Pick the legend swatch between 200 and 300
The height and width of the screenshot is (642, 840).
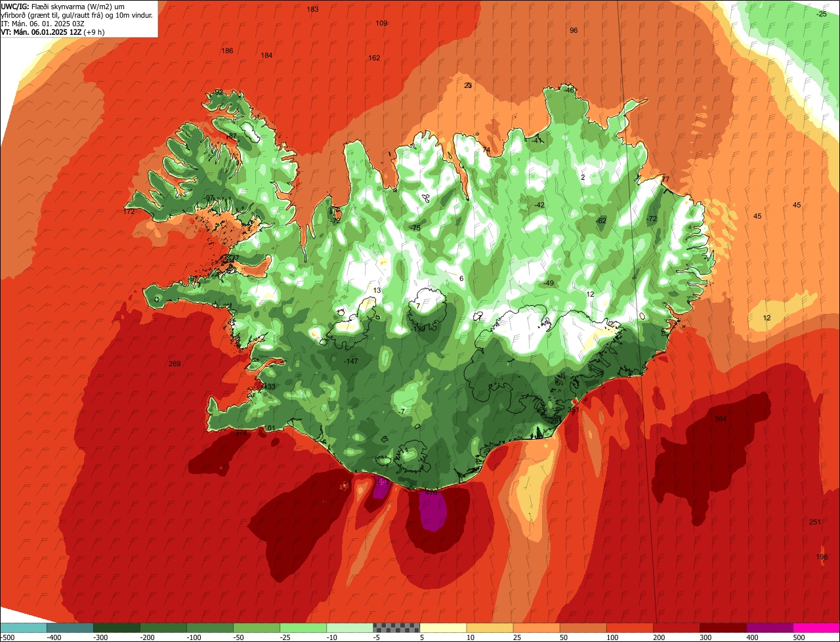(x=676, y=627)
